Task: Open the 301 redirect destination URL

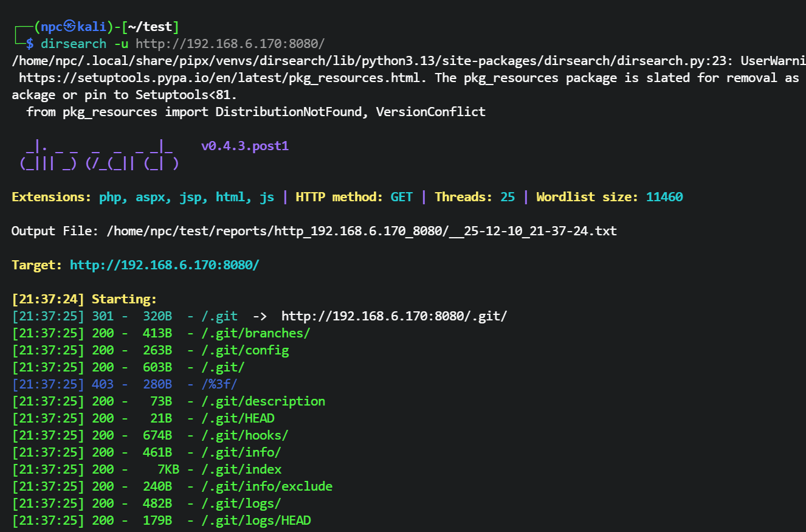Action: click(394, 316)
